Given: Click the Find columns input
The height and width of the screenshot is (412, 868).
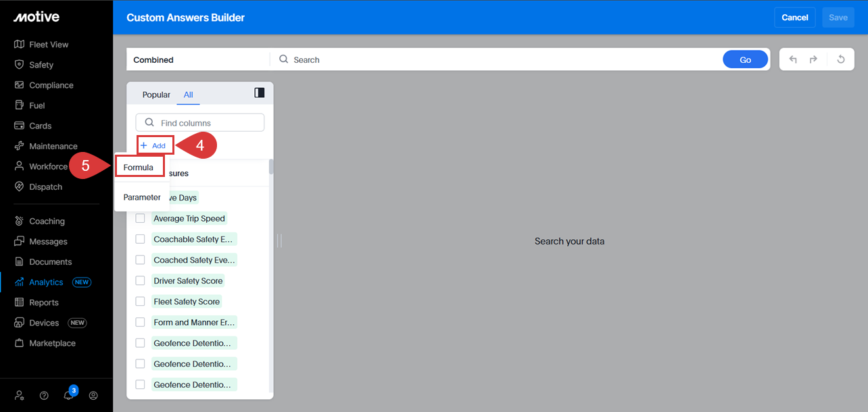Looking at the screenshot, I should (x=200, y=122).
